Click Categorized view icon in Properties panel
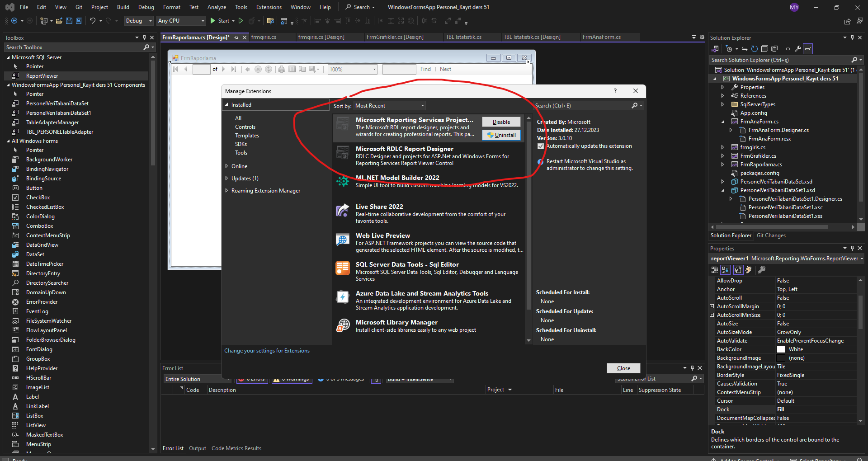This screenshot has height=461, width=868. (715, 270)
